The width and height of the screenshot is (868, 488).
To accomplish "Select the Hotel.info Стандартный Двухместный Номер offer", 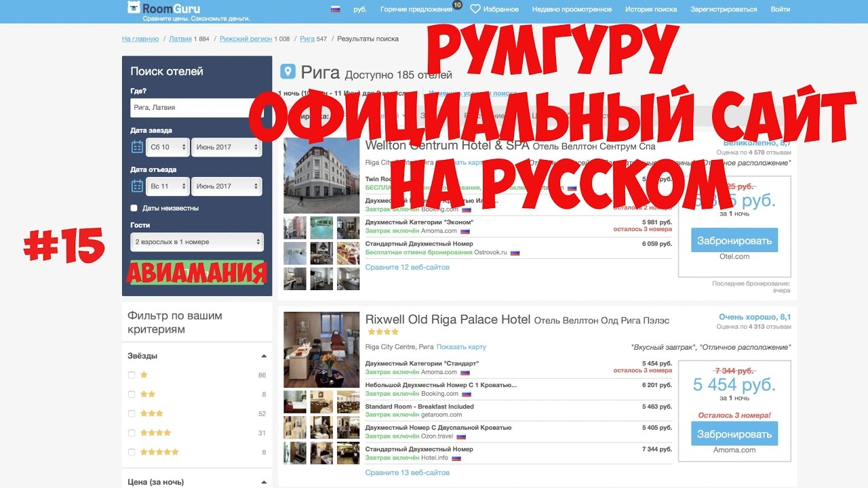I will (518, 453).
